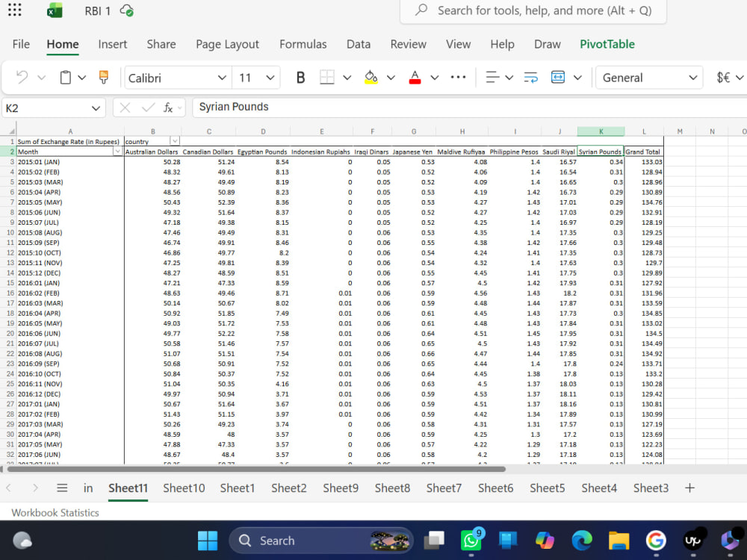This screenshot has height=560, width=747.
Task: Expand the borders dropdown arrow
Action: click(347, 78)
